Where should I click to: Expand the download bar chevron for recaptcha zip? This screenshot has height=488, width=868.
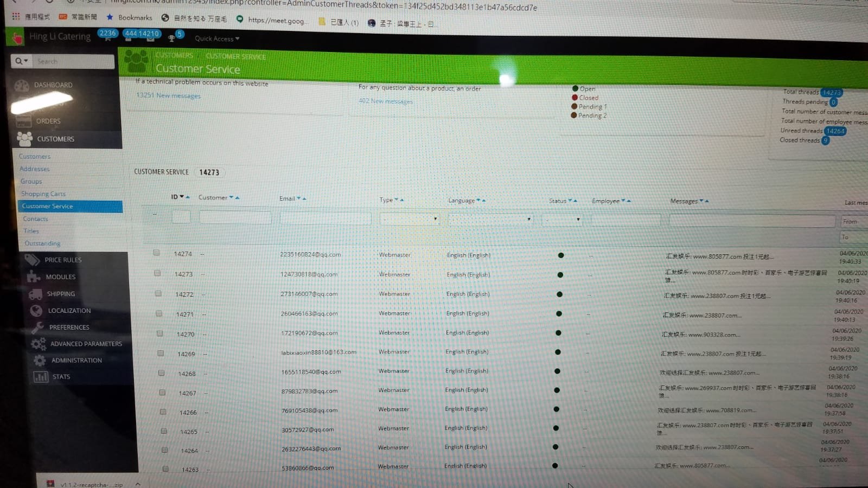point(138,484)
